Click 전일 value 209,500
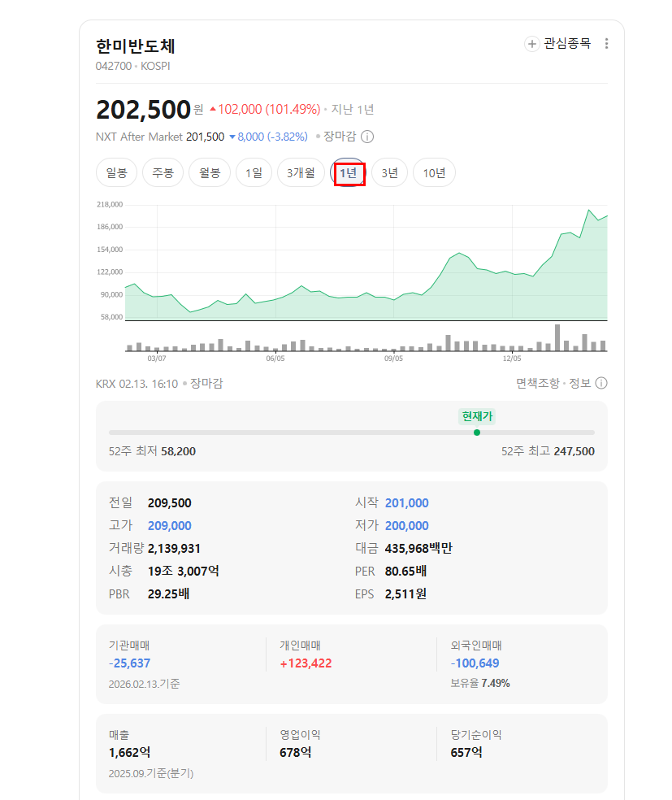Viewport: 672px width, 800px height. tap(169, 503)
